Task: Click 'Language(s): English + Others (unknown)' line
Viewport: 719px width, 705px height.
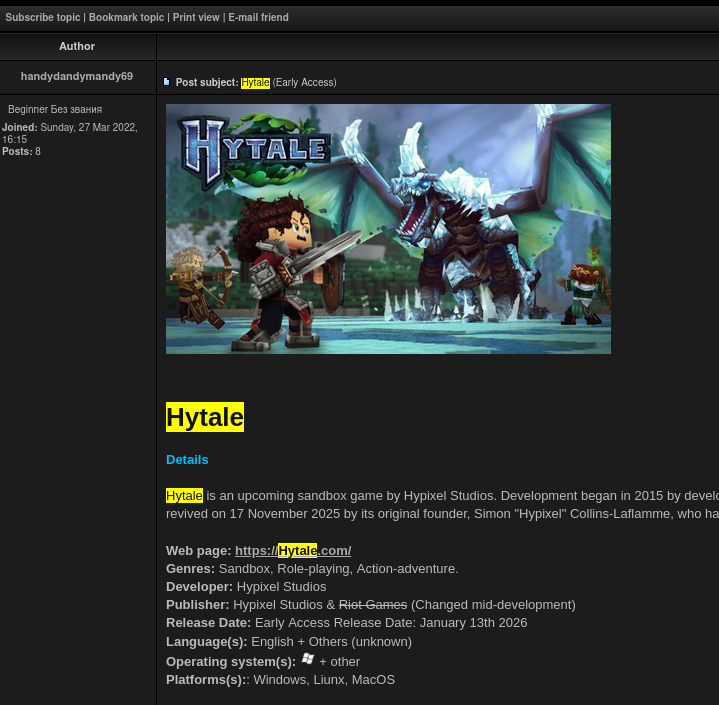Action: click(x=289, y=642)
